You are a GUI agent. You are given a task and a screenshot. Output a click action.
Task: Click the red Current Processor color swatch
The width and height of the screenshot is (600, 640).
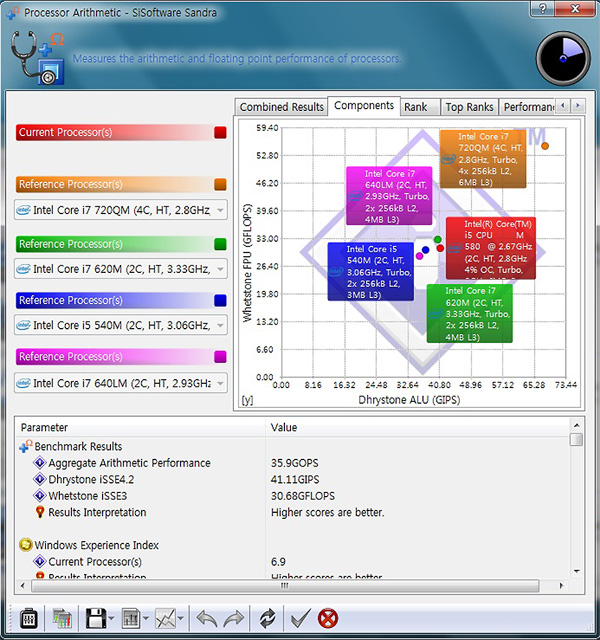pyautogui.click(x=220, y=132)
